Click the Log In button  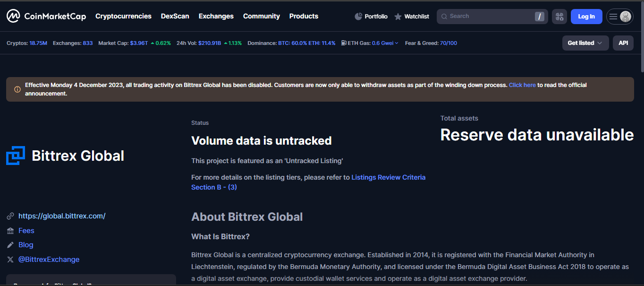point(586,17)
